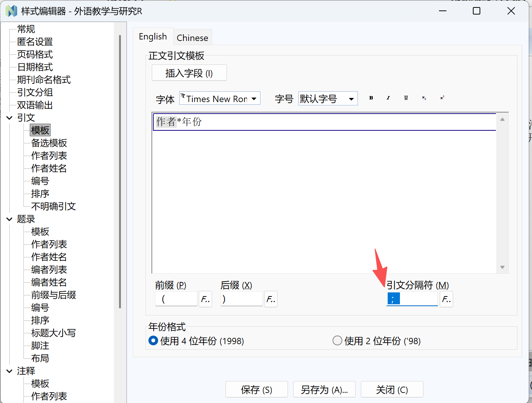Switch to the English tab
Image resolution: width=532 pixels, height=403 pixels.
[x=153, y=36]
